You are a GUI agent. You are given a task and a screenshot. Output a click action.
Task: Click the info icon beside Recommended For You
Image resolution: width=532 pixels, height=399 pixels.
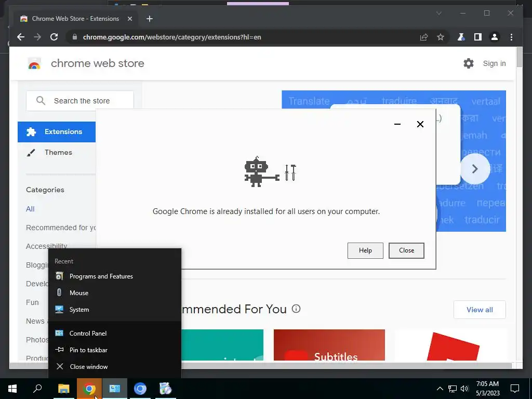(296, 309)
